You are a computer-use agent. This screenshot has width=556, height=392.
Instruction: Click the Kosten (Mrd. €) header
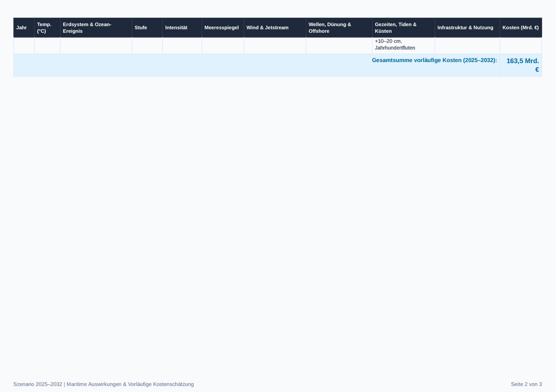click(521, 28)
